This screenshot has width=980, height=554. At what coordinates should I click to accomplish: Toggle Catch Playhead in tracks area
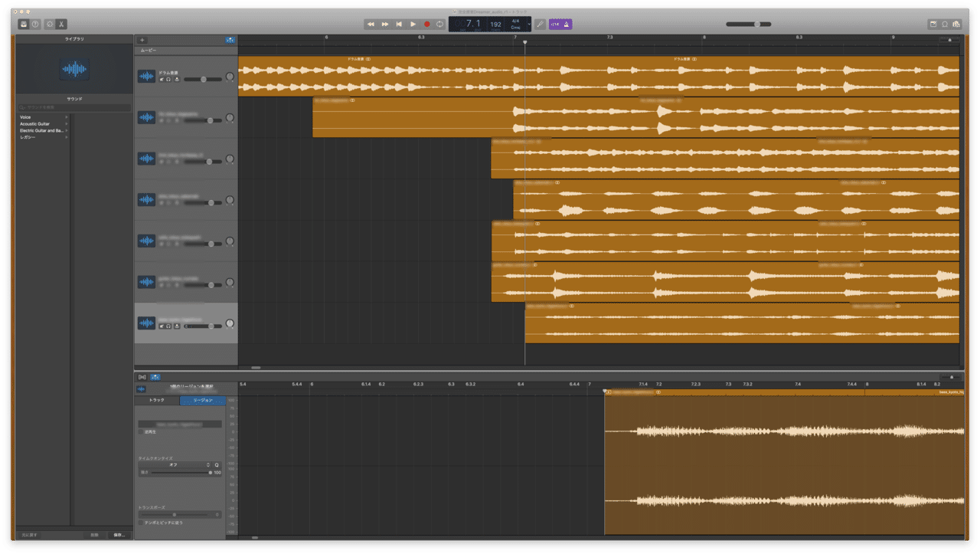(x=230, y=40)
